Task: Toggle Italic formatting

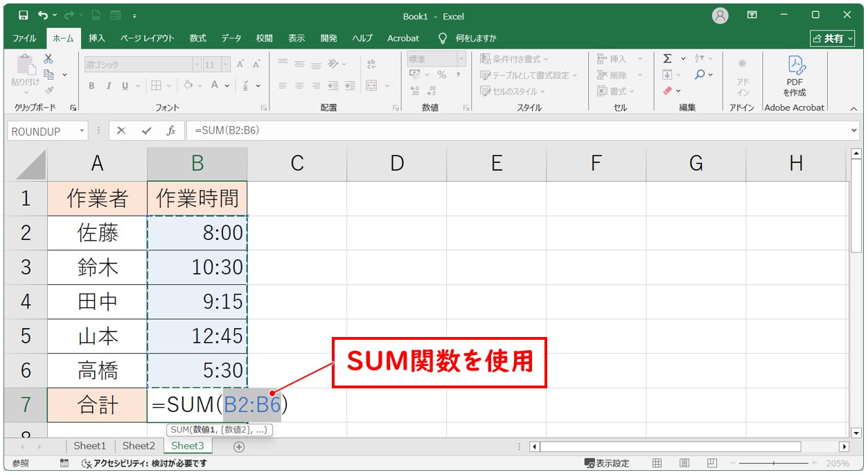Action: pyautogui.click(x=109, y=86)
